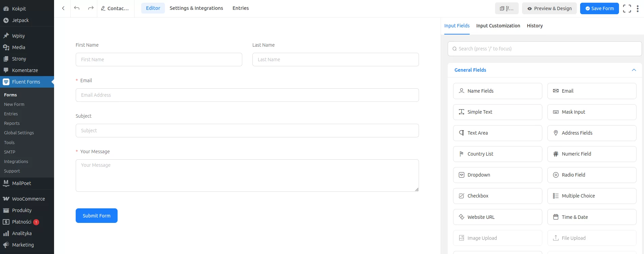Click the Submit Form button
This screenshot has height=254, width=644.
(x=97, y=216)
